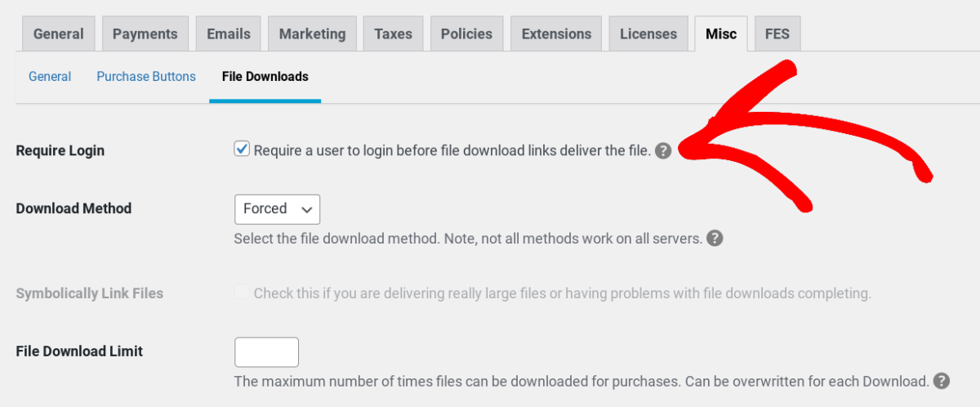
Task: Switch to the Payments tab
Action: pyautogui.click(x=145, y=34)
